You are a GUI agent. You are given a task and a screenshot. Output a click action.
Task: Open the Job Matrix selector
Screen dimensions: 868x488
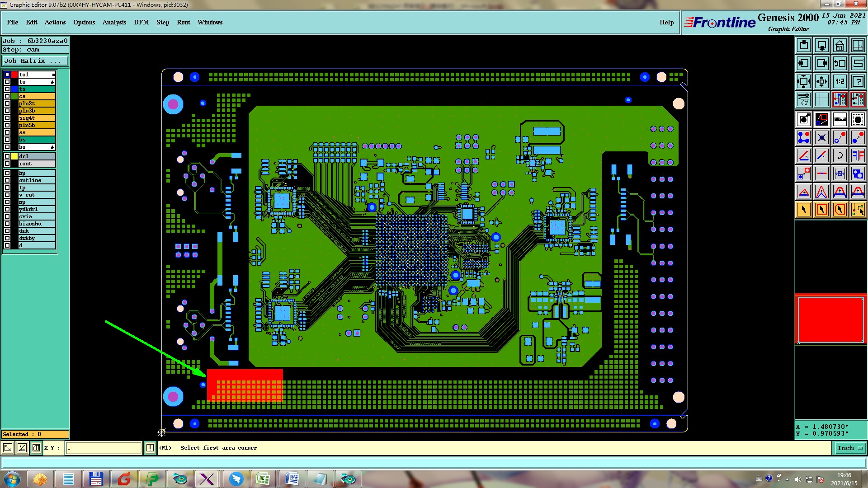coord(35,61)
